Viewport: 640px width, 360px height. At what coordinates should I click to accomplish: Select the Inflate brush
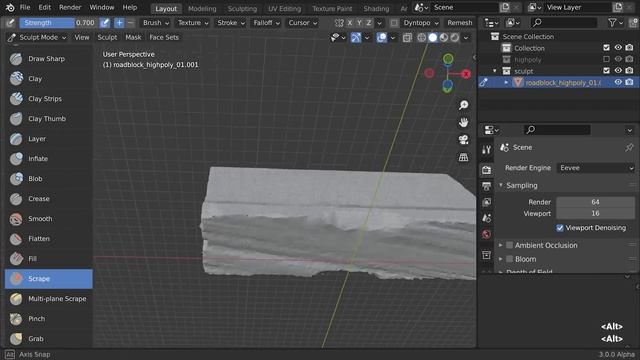(x=49, y=159)
